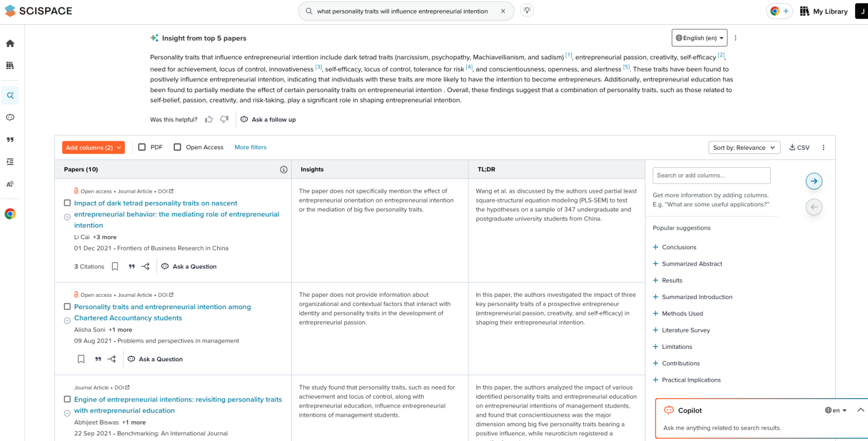Open the Copilot language menu
The height and width of the screenshot is (441, 868).
pyautogui.click(x=835, y=410)
